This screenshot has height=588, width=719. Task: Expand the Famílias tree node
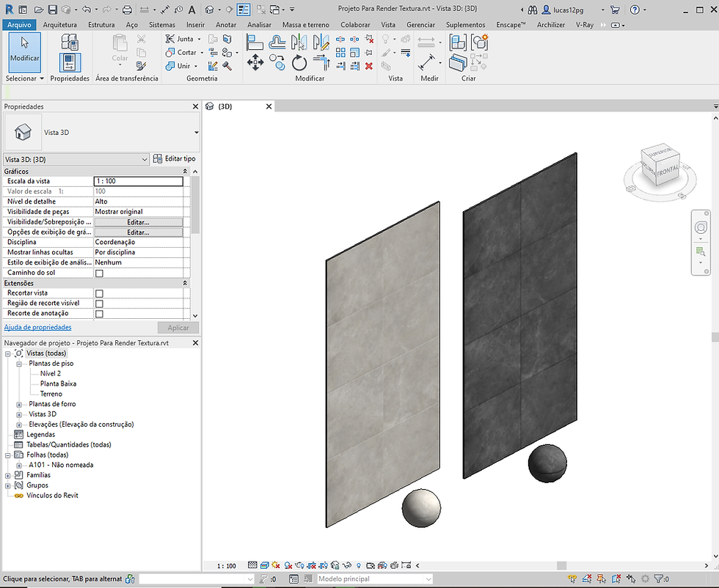pos(8,475)
